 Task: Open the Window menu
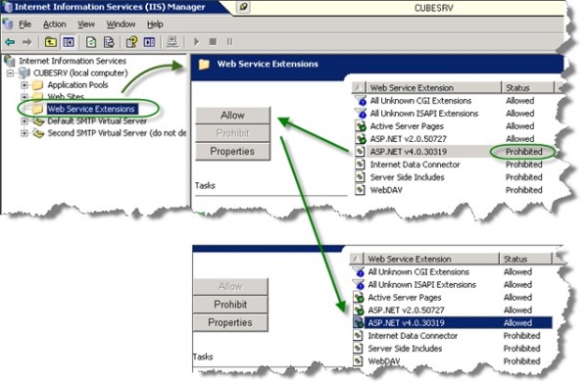[121, 24]
